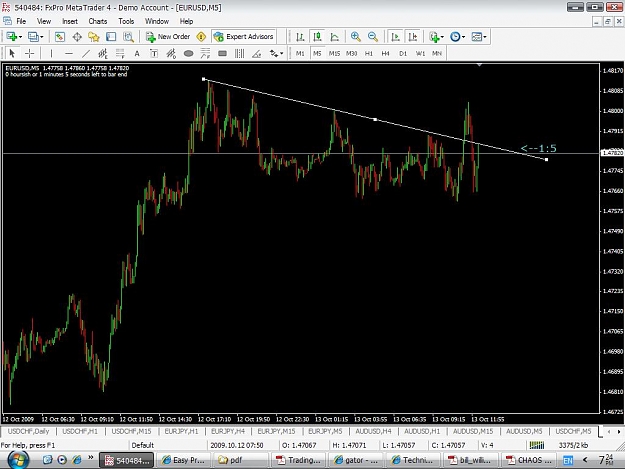Image resolution: width=625 pixels, height=469 pixels.
Task: Open the Insert menu
Action: pos(70,22)
